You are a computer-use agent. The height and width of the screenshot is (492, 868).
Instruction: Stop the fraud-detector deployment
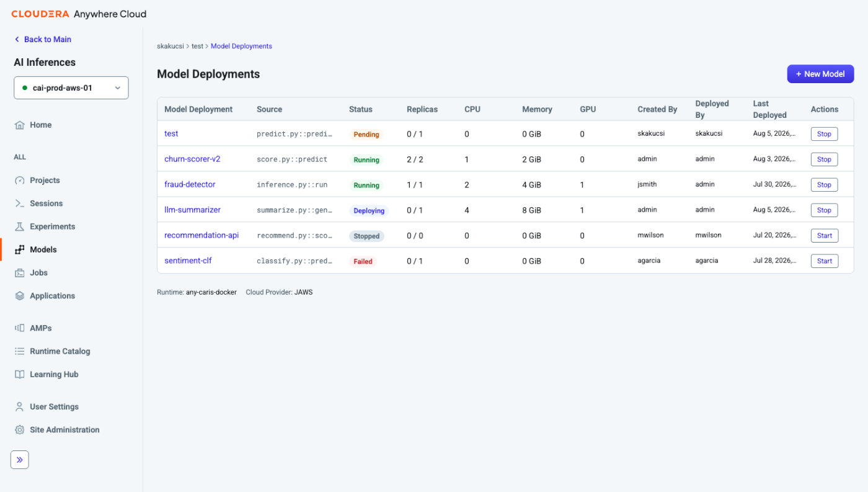(824, 185)
